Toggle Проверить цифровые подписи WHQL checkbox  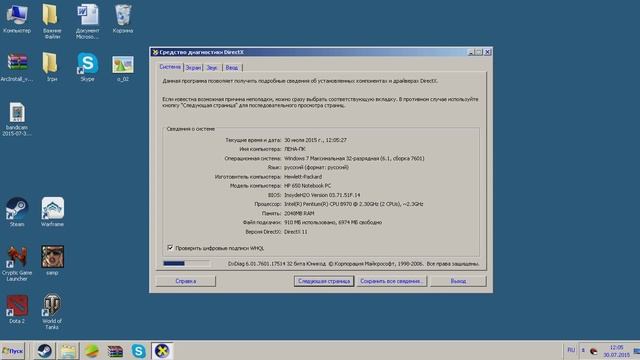(x=170, y=248)
